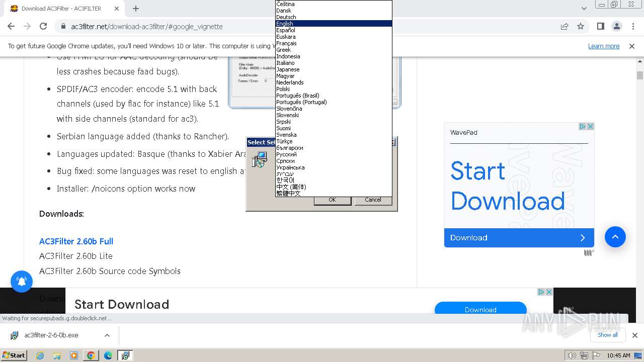The width and height of the screenshot is (644, 362).
Task: Pick Japanese from the language list
Action: [334, 69]
